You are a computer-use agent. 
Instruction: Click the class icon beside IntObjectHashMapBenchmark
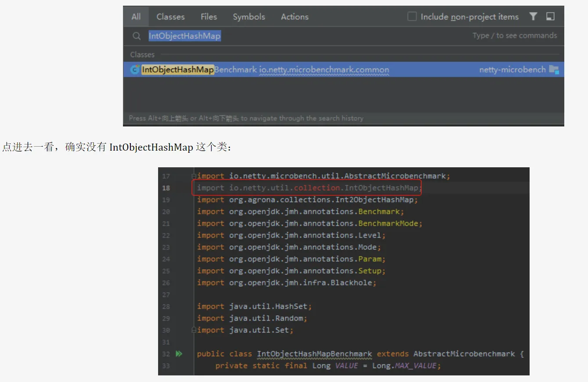pyautogui.click(x=135, y=69)
